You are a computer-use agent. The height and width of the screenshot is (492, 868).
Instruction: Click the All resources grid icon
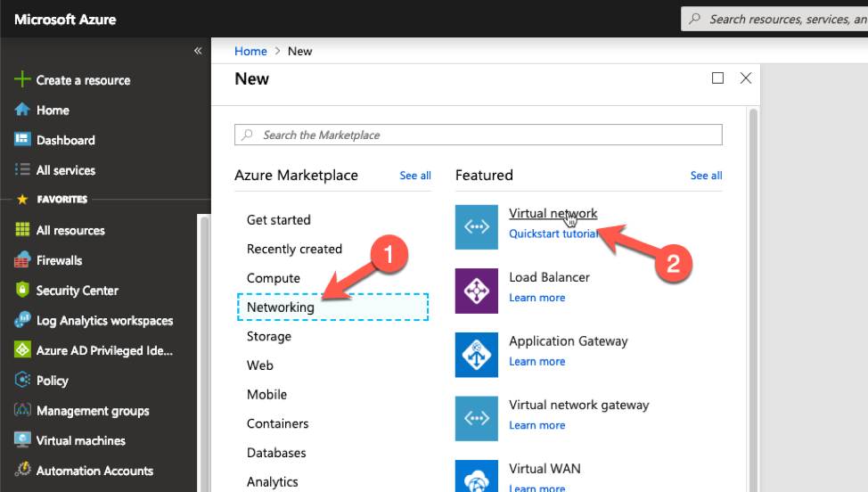22,230
